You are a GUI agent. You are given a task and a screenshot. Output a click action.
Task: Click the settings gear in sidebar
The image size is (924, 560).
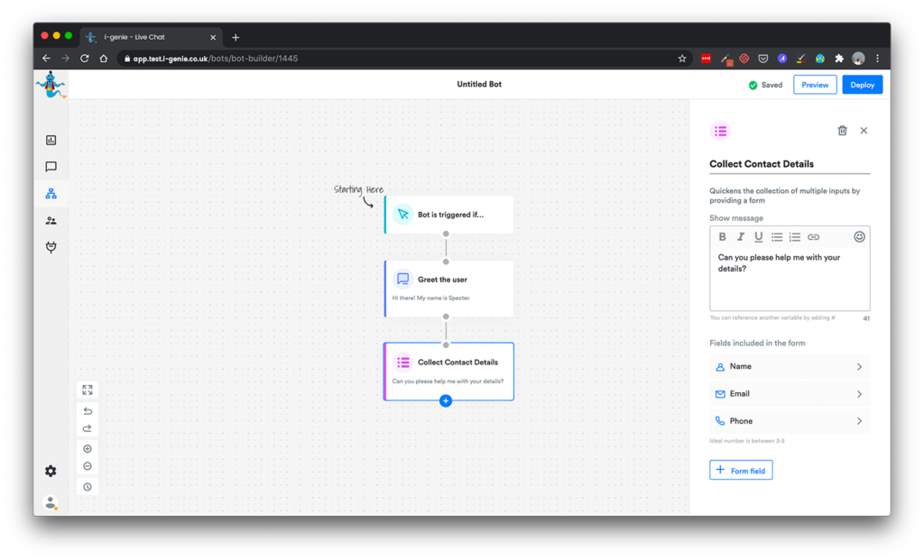coord(51,471)
